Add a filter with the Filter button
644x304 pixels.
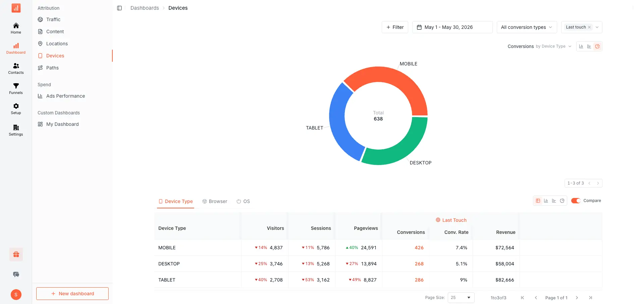coord(395,27)
